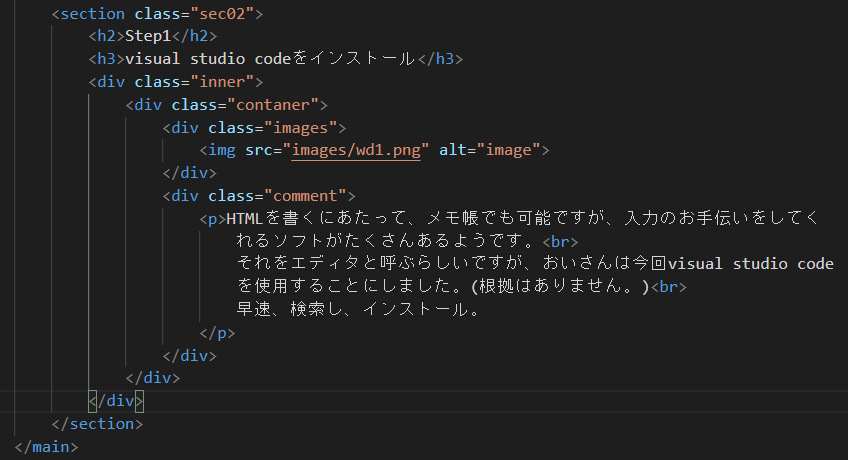Click the "images" class div line
The width and height of the screenshot is (848, 460).
(254, 128)
